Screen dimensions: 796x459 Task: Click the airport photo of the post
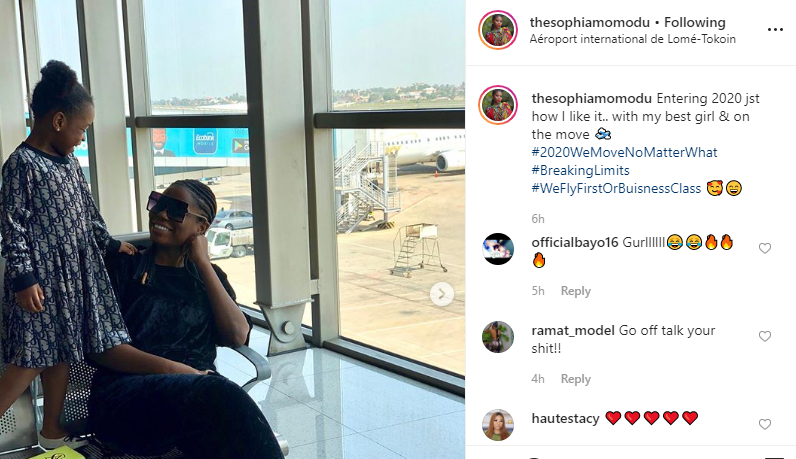pyautogui.click(x=233, y=230)
